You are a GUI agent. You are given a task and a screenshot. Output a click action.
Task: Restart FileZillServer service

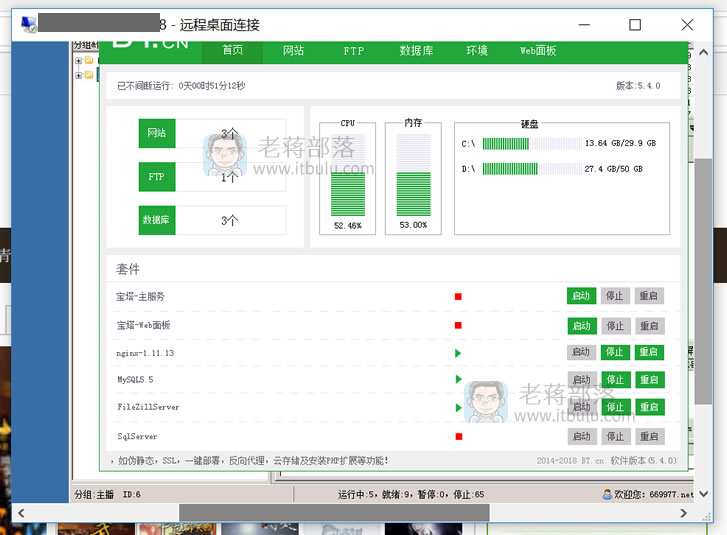[650, 407]
